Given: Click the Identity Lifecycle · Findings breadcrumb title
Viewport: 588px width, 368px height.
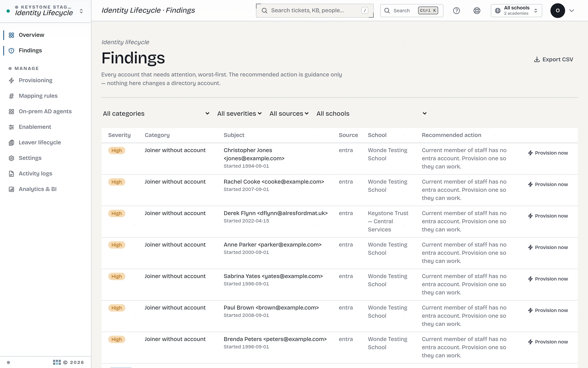Looking at the screenshot, I should click(148, 10).
